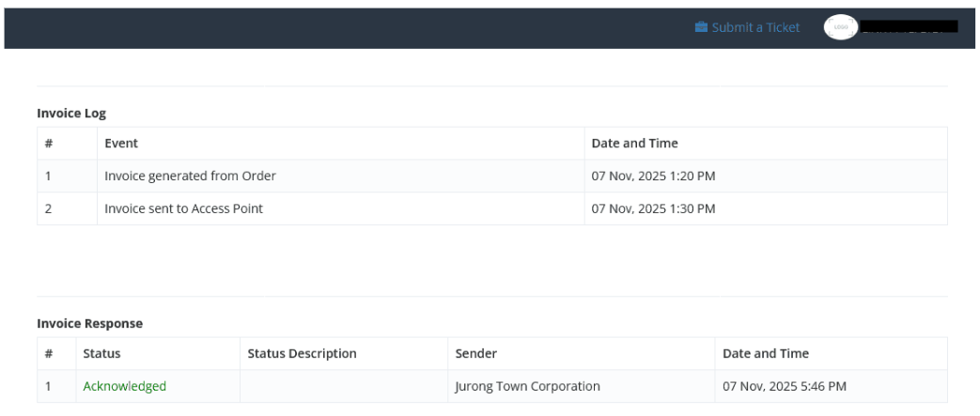Click the Status Description column header
980x416 pixels.
302,354
